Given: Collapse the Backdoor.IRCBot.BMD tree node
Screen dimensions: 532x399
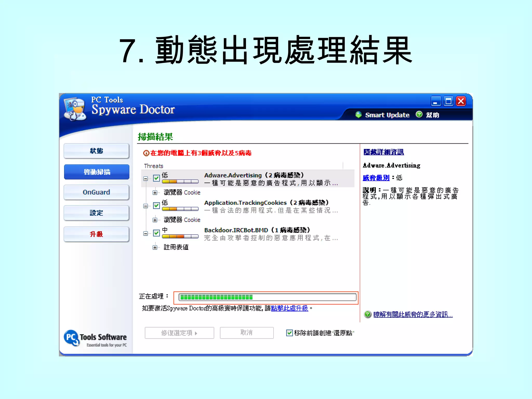Looking at the screenshot, I should pyautogui.click(x=146, y=233).
